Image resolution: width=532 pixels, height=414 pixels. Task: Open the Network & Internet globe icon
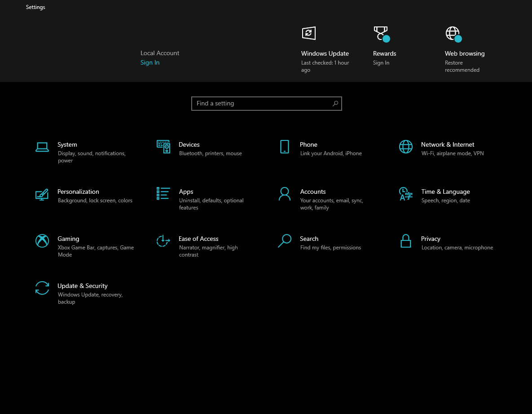(x=405, y=147)
